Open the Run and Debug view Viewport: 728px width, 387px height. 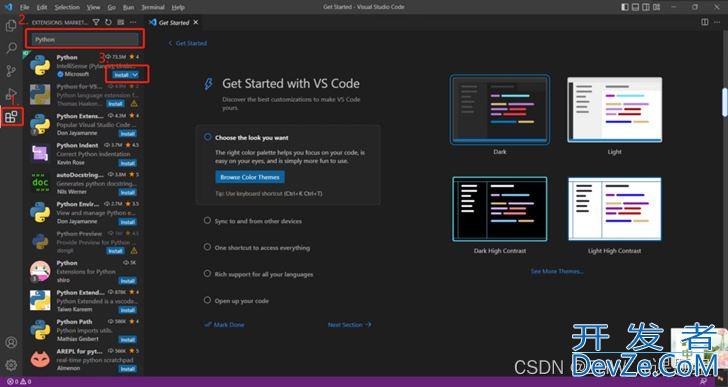click(11, 94)
